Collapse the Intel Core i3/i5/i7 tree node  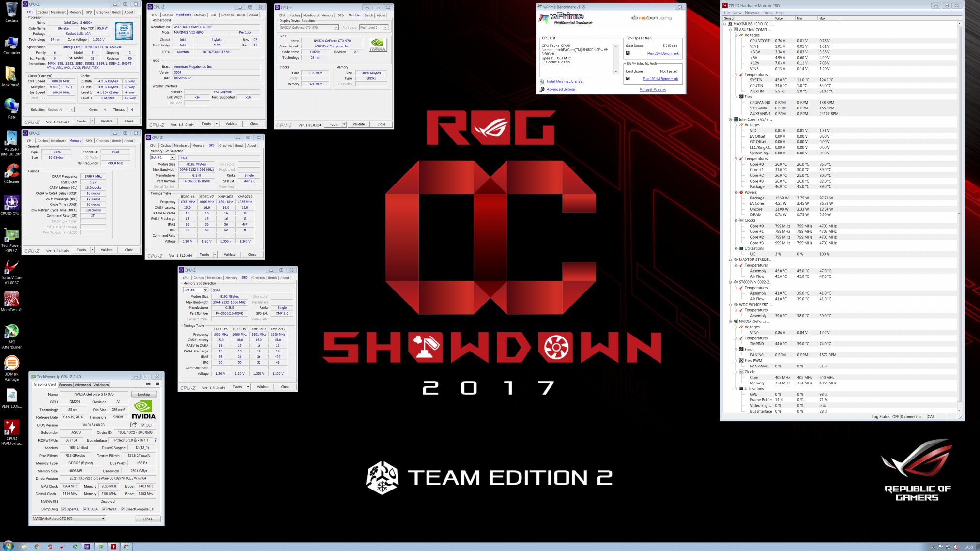pos(730,119)
